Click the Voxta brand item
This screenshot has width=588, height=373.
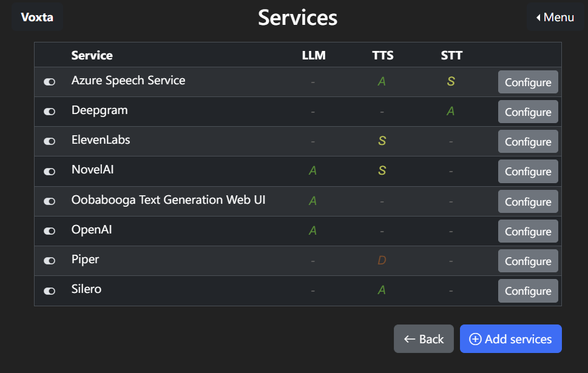click(37, 17)
